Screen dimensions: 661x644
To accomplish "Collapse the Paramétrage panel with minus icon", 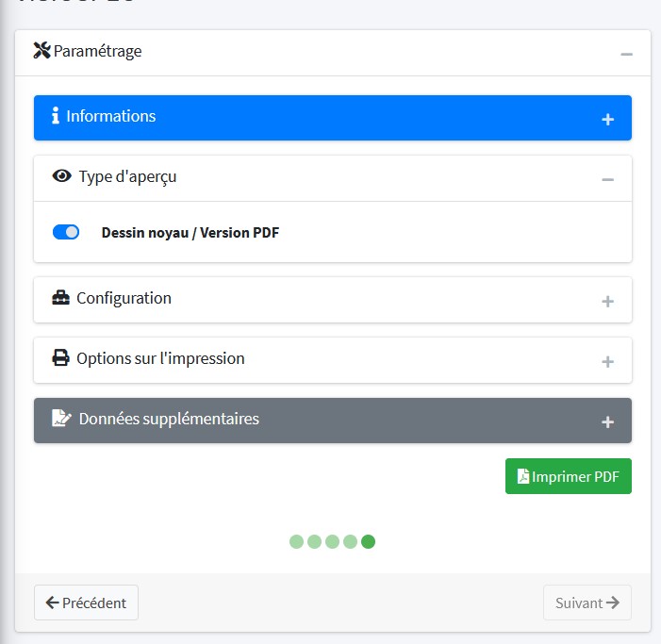I will (626, 55).
